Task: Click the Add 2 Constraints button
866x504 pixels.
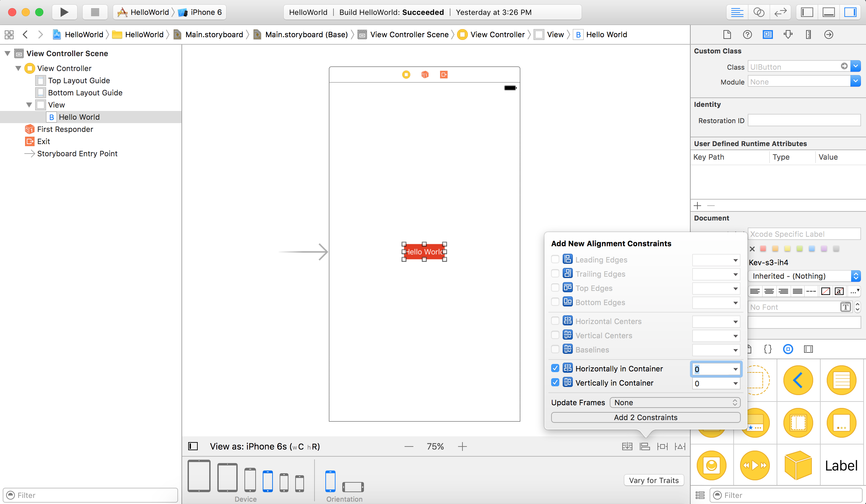Action: (x=645, y=417)
